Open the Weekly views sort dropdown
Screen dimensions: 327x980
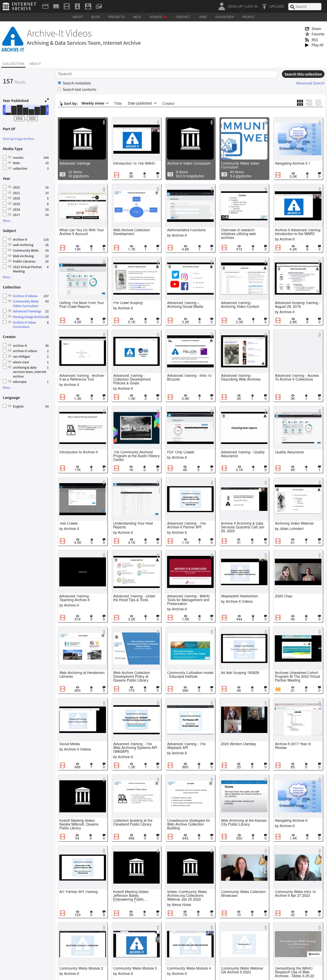tap(95, 103)
